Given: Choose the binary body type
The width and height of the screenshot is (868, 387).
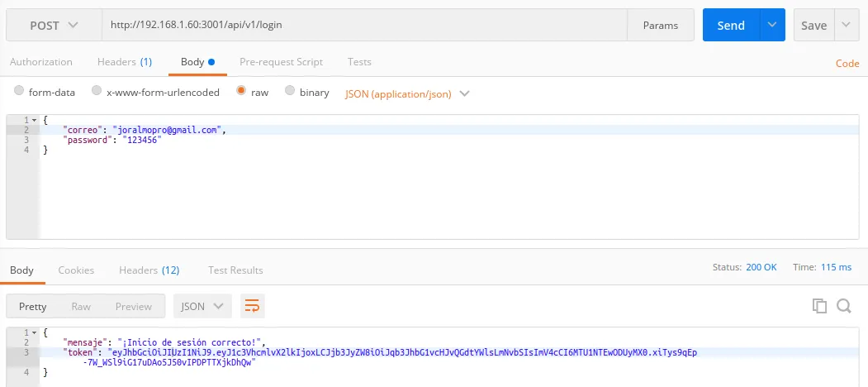Looking at the screenshot, I should pos(290,92).
